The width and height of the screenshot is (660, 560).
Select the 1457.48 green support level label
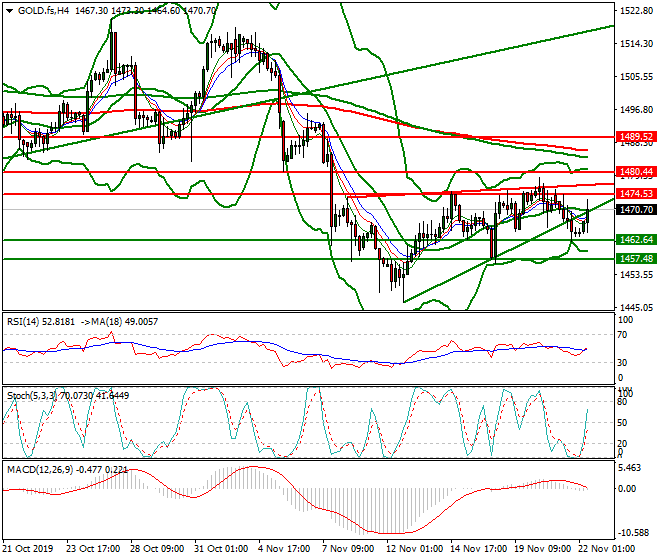click(636, 259)
